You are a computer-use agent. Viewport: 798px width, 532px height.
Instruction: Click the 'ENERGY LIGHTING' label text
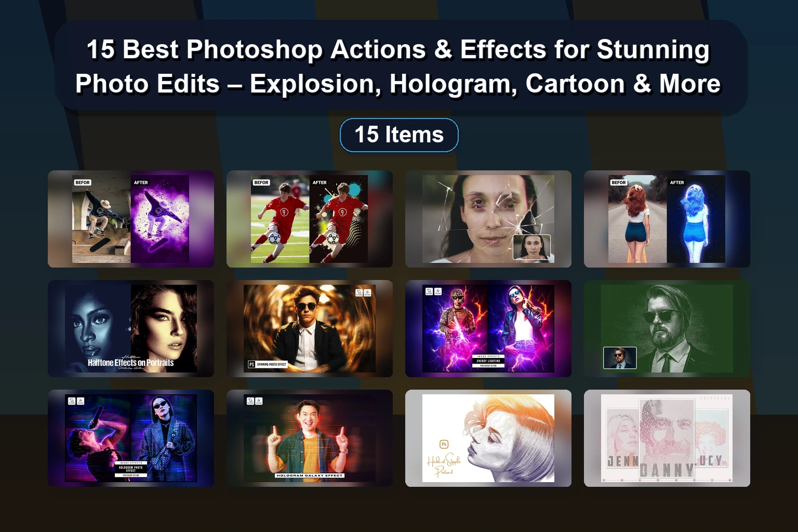(488, 361)
